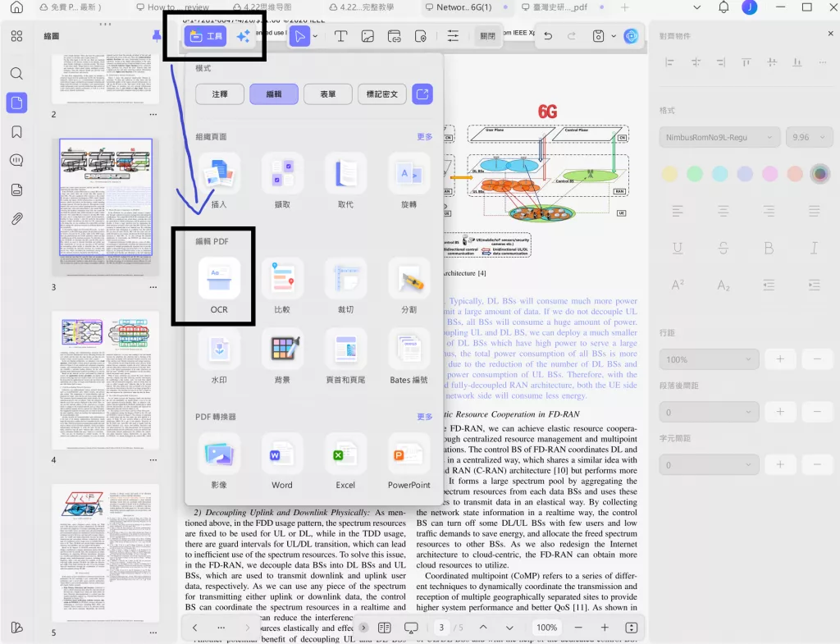Screen dimensions: 840x644
Task: Open the sliders adjust settings icon
Action: click(x=453, y=36)
